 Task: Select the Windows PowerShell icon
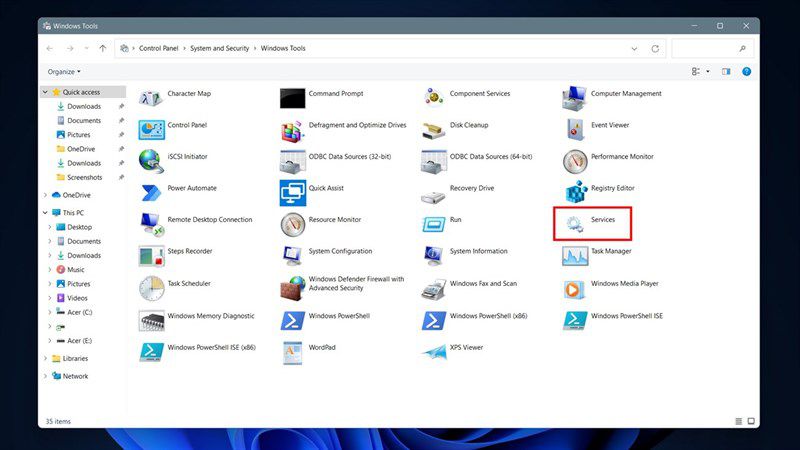click(x=293, y=320)
